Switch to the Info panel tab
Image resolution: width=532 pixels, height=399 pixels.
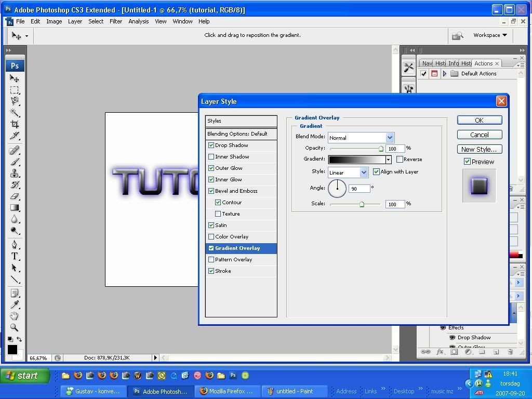pos(453,63)
